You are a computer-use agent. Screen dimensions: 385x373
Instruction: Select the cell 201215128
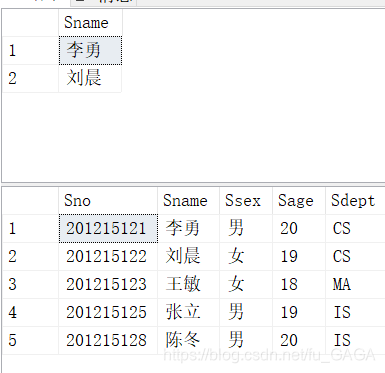108,340
